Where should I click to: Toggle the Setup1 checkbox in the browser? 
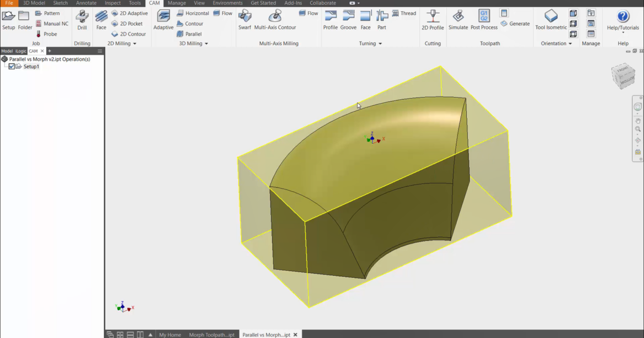pos(12,66)
